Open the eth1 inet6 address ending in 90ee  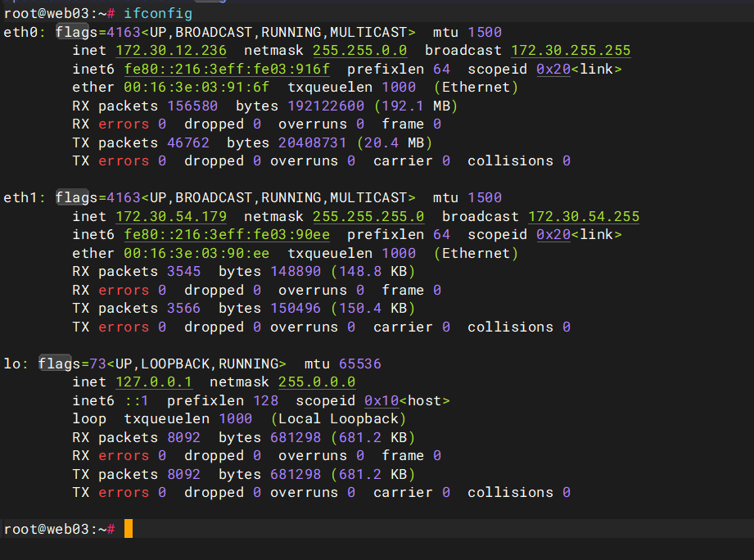point(227,235)
